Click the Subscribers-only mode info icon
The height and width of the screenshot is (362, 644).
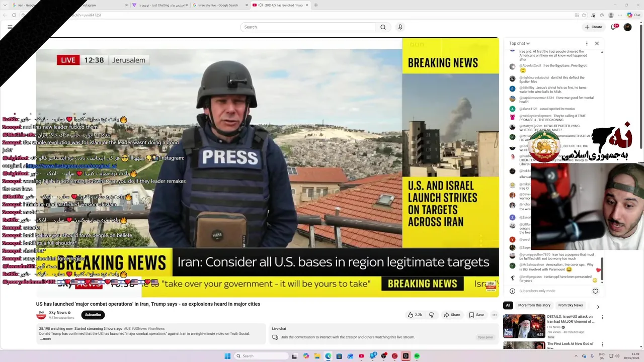point(512,291)
